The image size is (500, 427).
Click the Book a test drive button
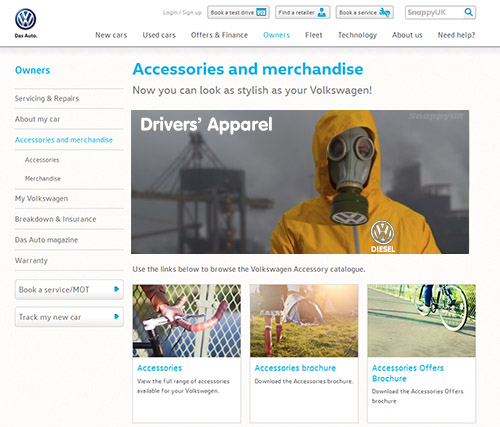(x=238, y=12)
